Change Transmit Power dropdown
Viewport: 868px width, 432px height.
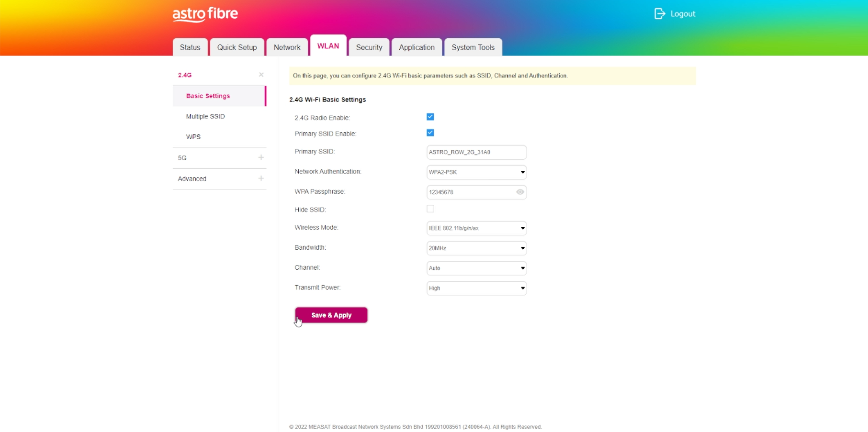[476, 288]
